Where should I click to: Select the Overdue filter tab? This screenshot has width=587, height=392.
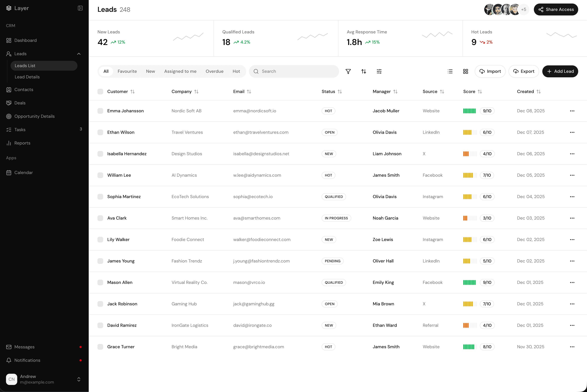click(x=214, y=72)
